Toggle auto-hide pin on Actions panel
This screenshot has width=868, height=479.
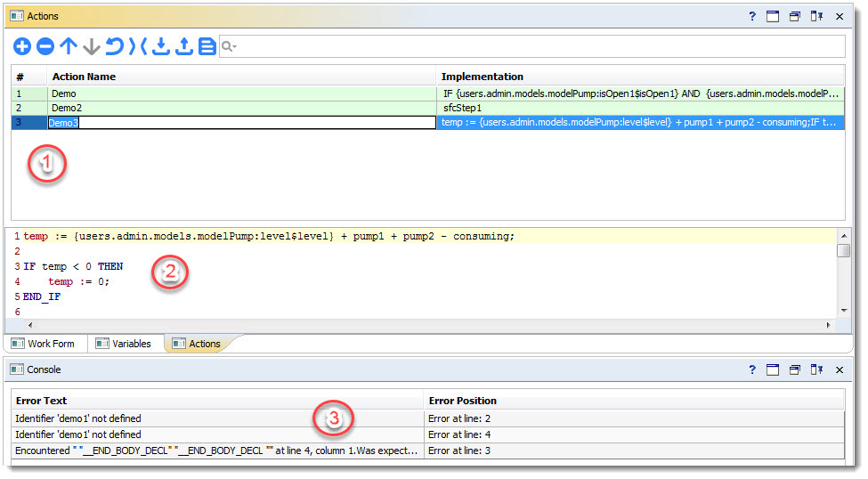coord(816,16)
